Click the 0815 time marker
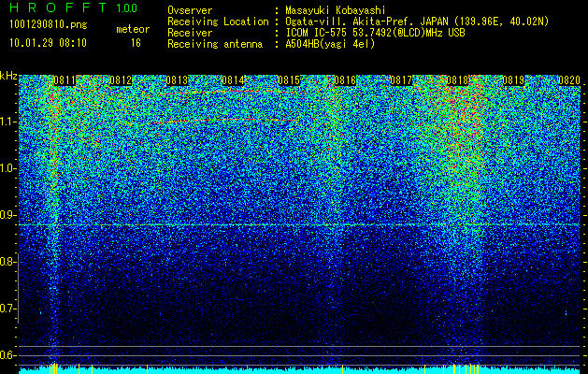Screen dimensions: 588x374 289,80
